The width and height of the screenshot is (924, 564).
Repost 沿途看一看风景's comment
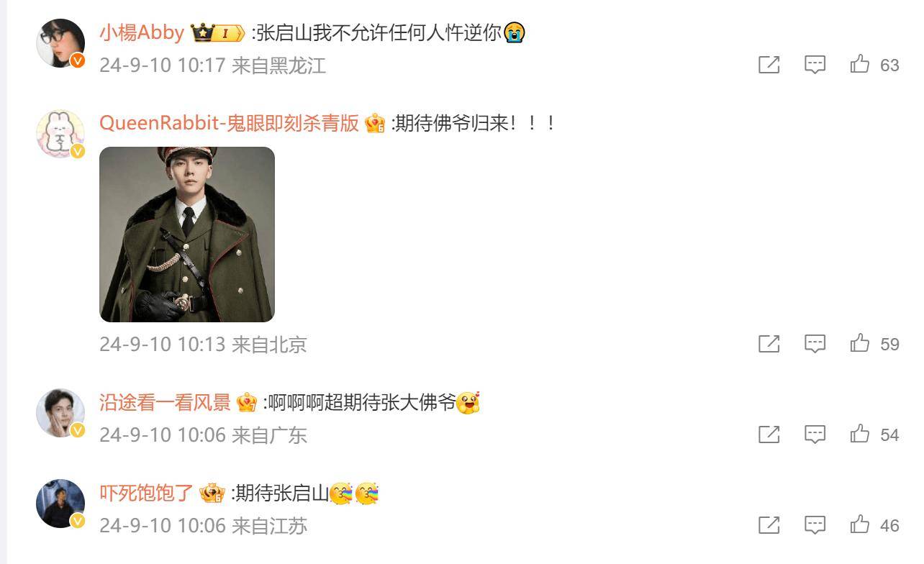769,435
